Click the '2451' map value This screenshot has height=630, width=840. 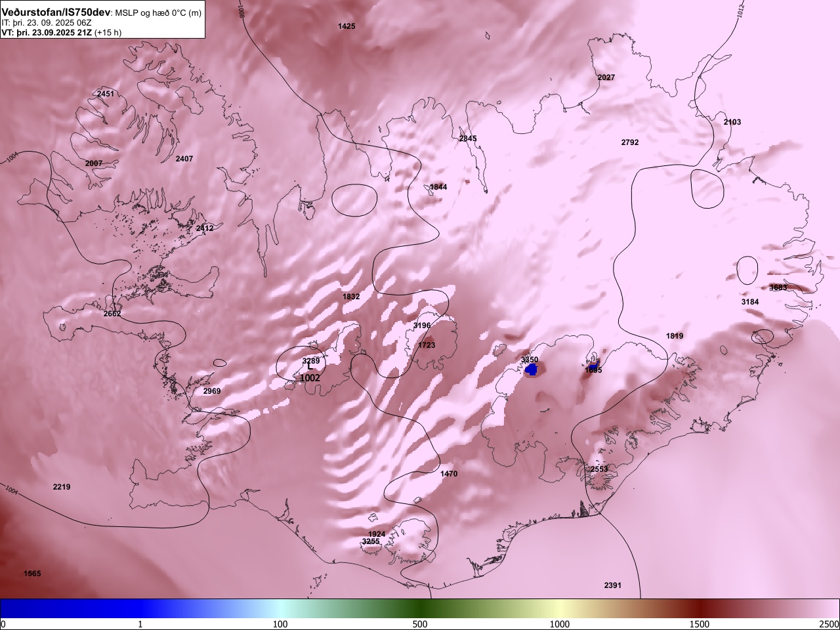point(106,94)
